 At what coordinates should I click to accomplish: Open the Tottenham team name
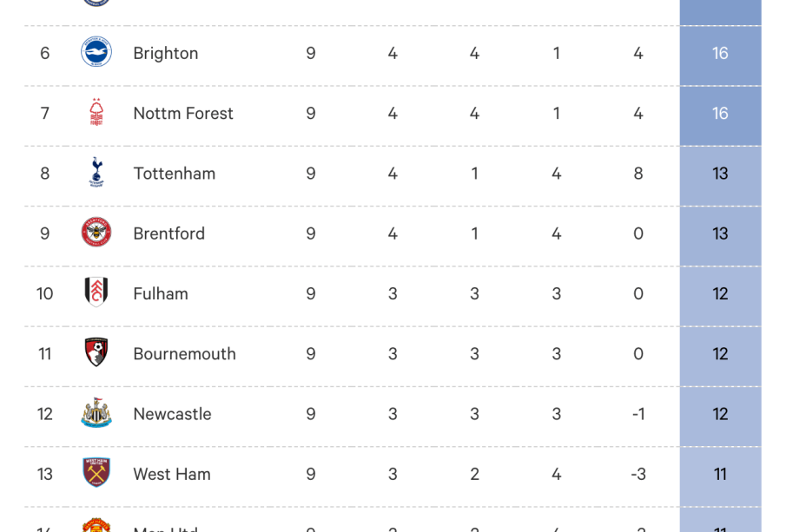point(174,173)
